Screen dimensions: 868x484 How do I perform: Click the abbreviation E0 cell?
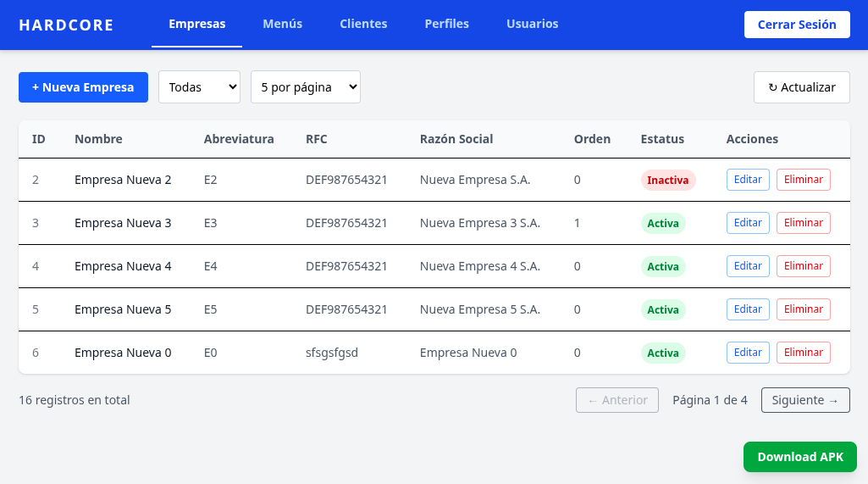(210, 353)
